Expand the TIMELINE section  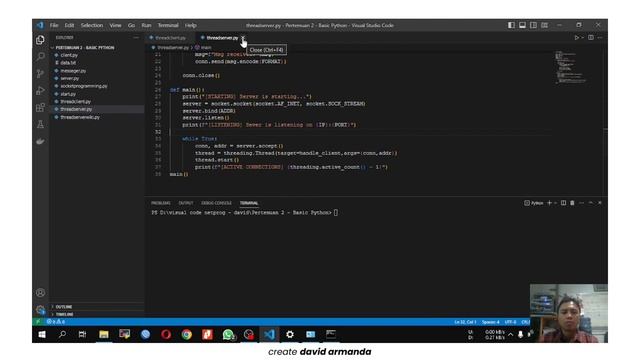(64, 314)
